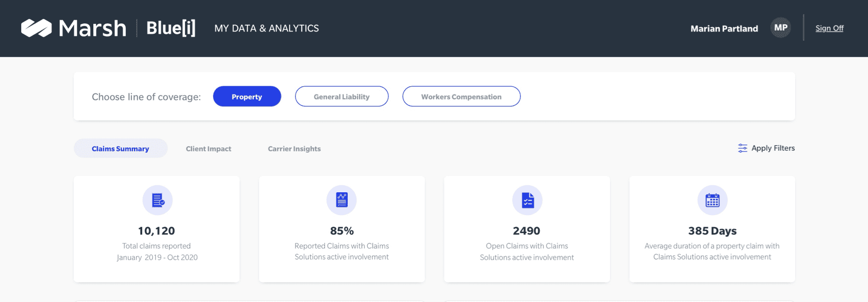Click the total claims reported document icon
The image size is (868, 302).
(157, 200)
